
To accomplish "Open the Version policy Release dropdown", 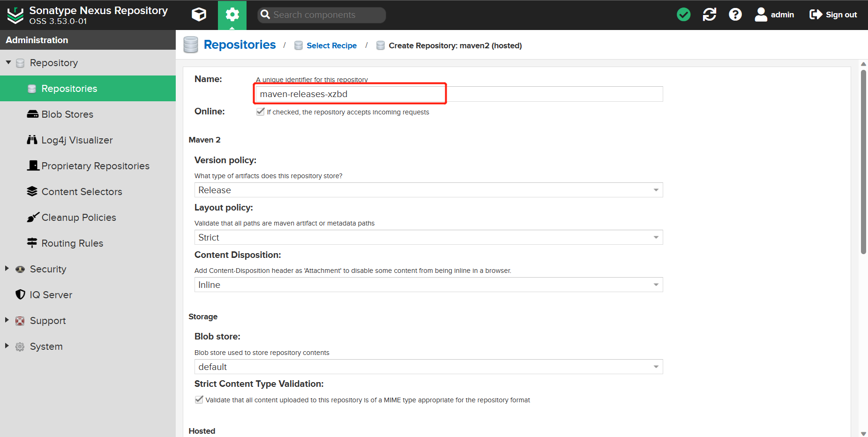I will click(x=428, y=190).
